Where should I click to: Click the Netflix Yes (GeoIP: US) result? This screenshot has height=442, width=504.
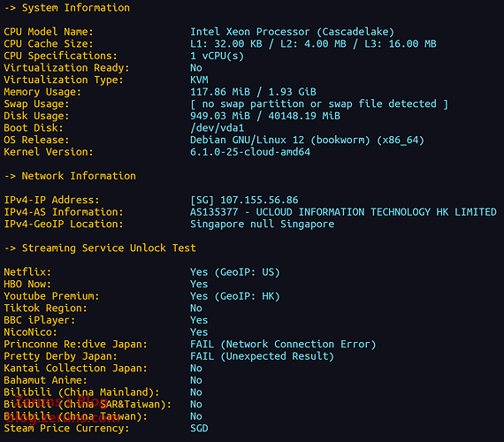[x=235, y=272]
